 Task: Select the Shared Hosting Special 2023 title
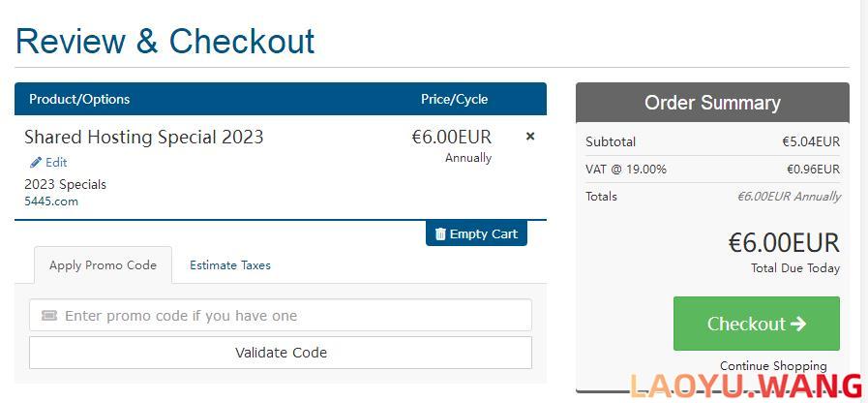[144, 137]
